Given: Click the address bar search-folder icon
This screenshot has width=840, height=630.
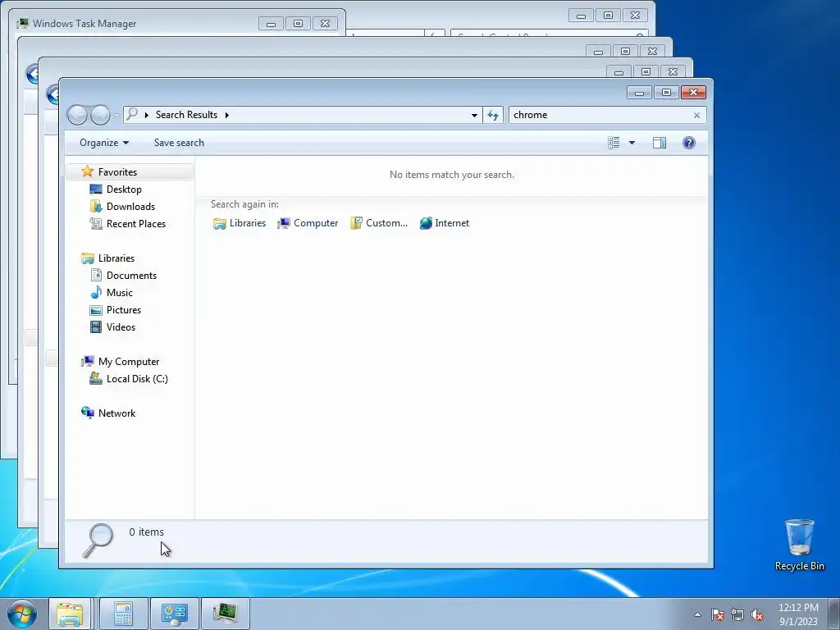Looking at the screenshot, I should click(132, 114).
